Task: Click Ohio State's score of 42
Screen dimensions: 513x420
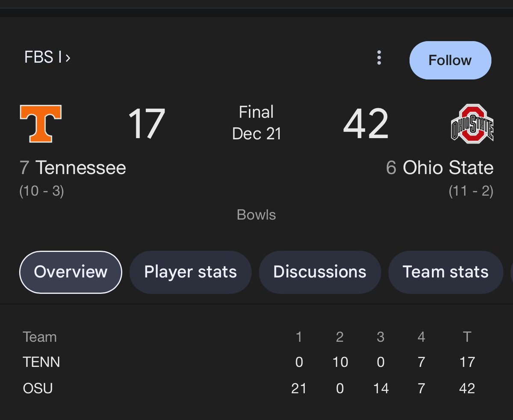Action: click(x=366, y=124)
